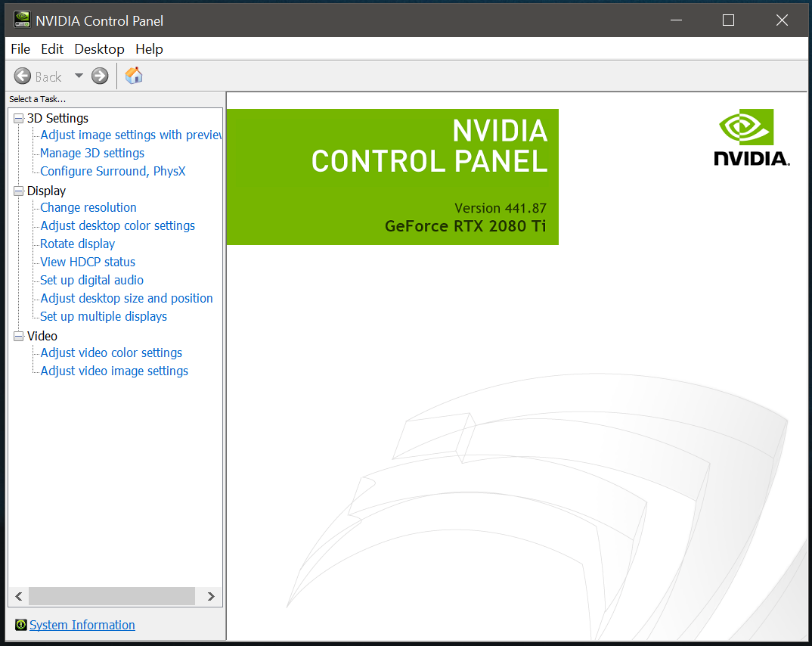Open Set up multiple displays

pos(104,316)
